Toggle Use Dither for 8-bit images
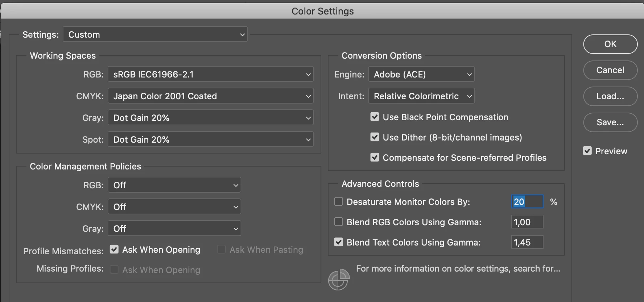 pyautogui.click(x=375, y=137)
